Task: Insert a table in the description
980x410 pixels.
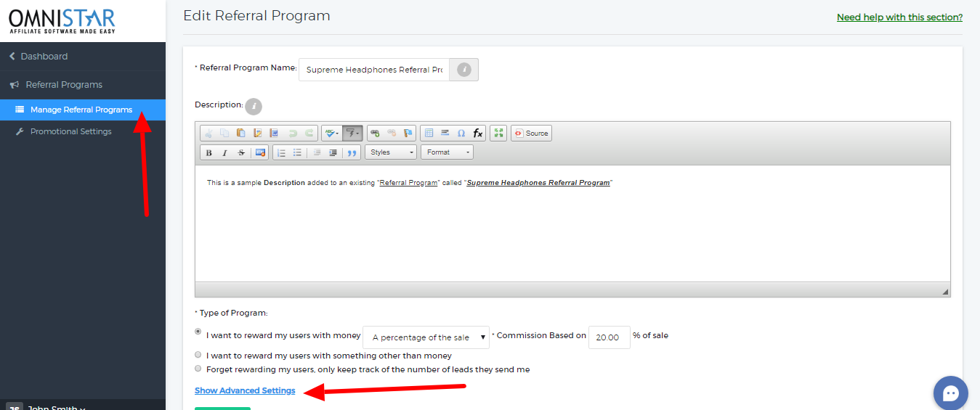Action: (x=429, y=133)
